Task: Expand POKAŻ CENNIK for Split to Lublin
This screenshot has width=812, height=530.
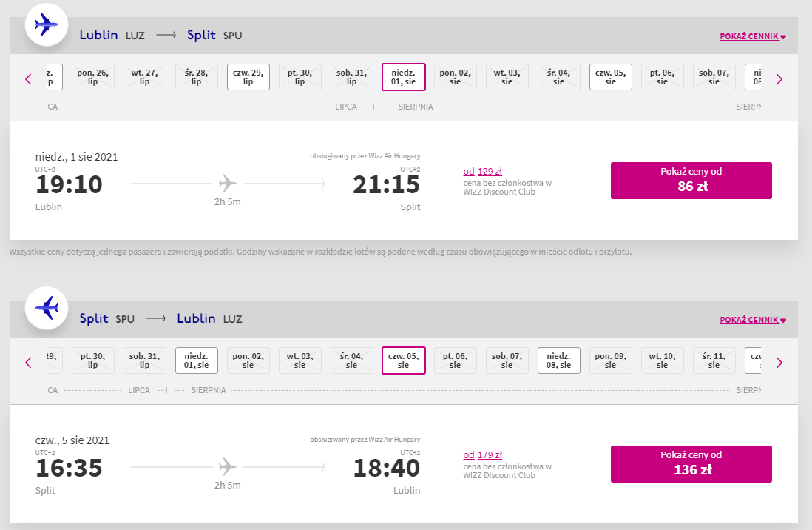Action: (x=753, y=320)
